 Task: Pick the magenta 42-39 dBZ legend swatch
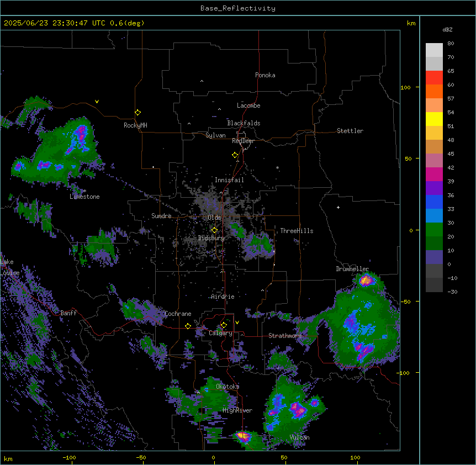434,174
